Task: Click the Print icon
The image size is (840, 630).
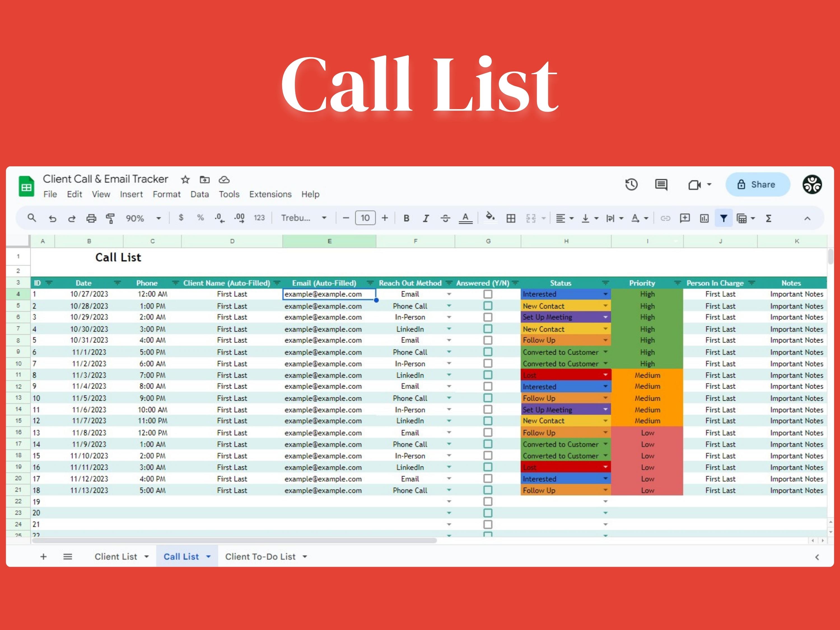Action: point(91,218)
